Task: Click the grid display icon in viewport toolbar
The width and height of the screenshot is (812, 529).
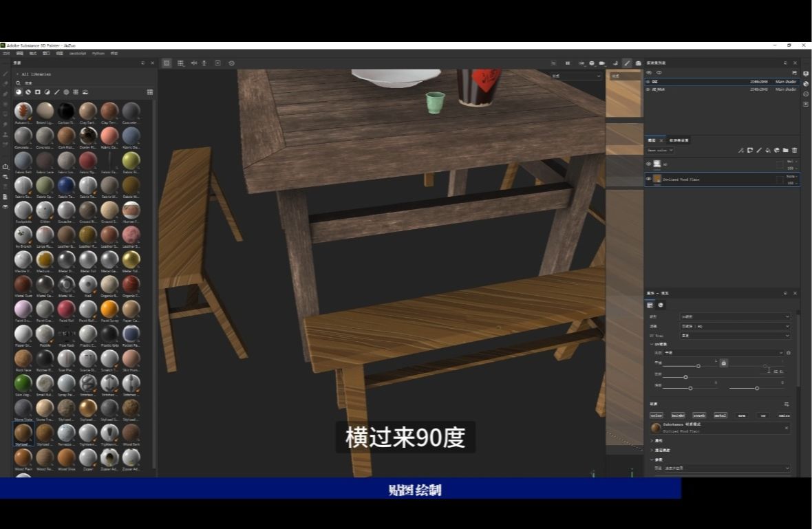Action: pyautogui.click(x=167, y=62)
